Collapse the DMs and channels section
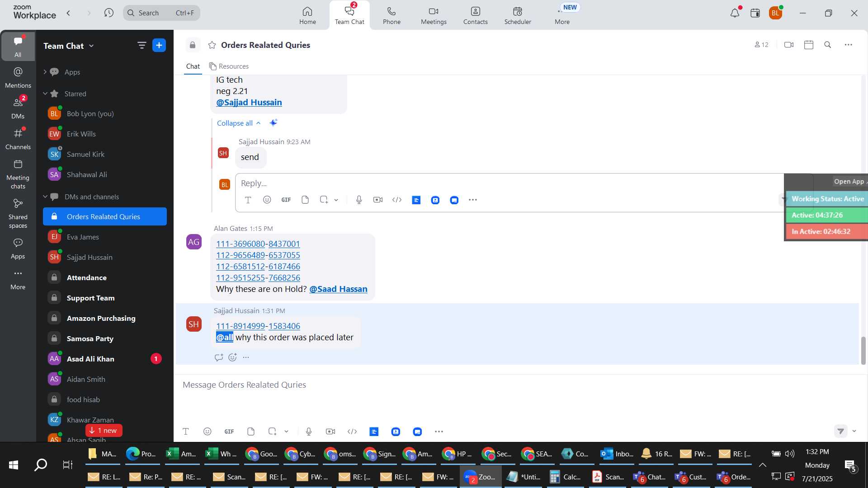 pos(45,197)
